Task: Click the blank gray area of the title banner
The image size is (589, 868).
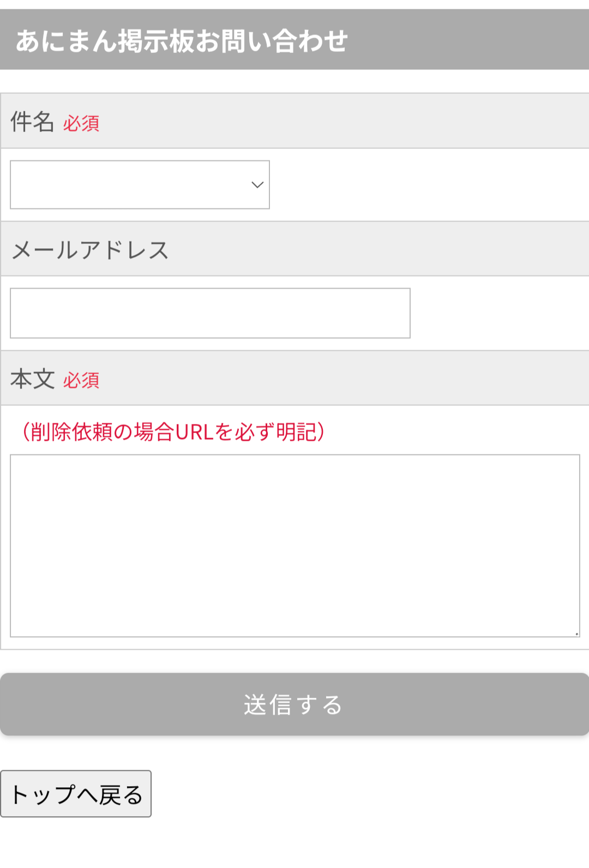Action: coord(469,40)
